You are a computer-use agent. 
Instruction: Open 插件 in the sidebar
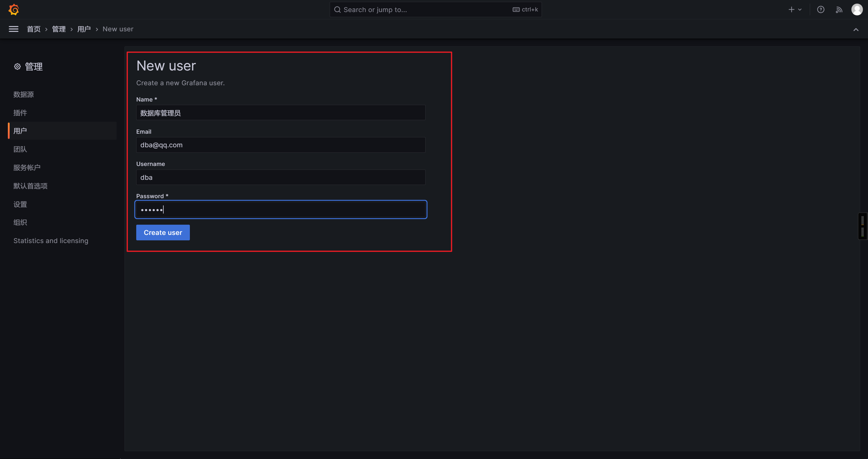[x=20, y=112]
